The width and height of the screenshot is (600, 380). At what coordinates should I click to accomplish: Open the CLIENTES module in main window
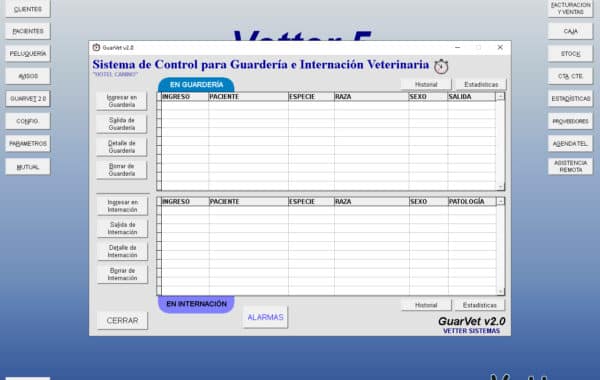pos(28,9)
